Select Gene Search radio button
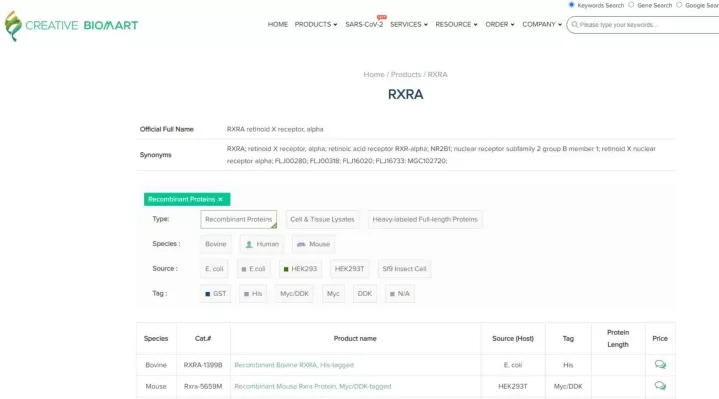 [631, 5]
